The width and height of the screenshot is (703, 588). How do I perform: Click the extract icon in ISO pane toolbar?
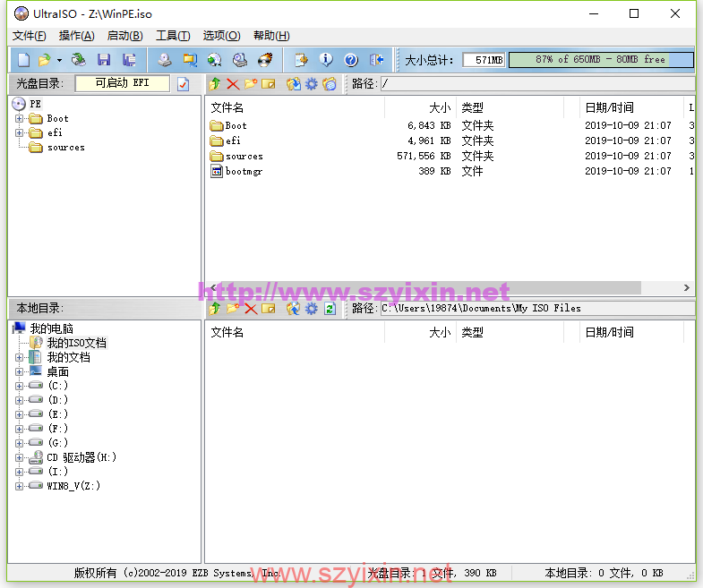point(294,84)
